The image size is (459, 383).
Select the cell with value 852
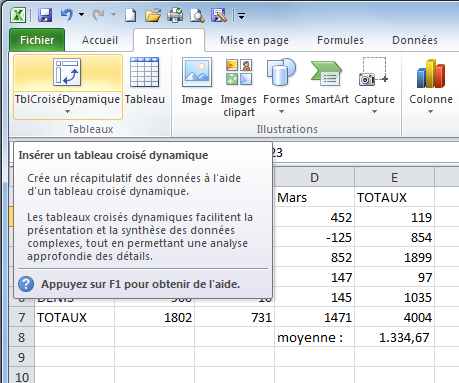(314, 257)
